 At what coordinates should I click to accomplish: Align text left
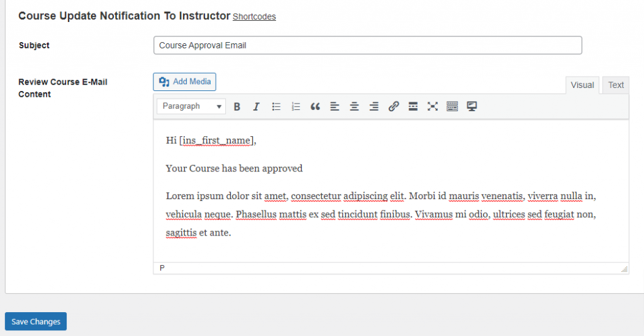(x=335, y=107)
